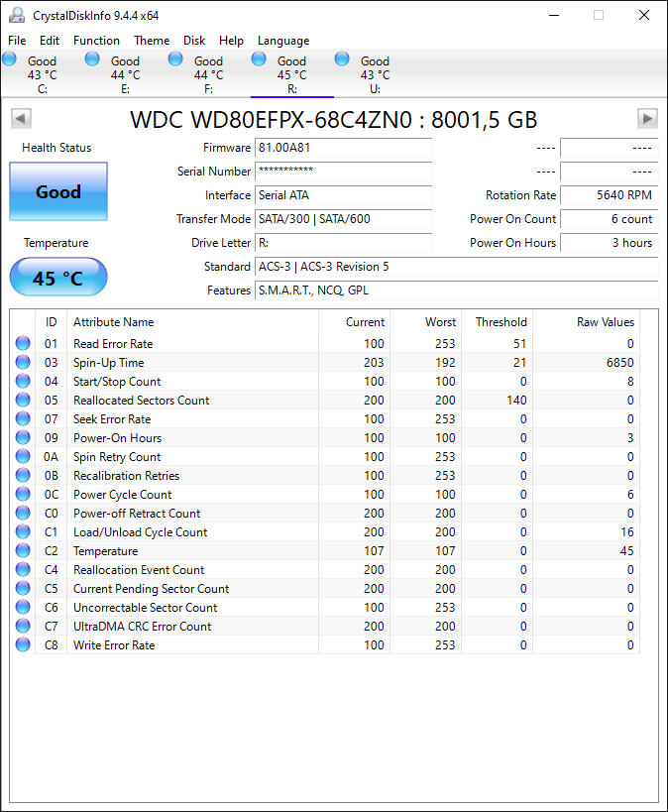Click the Attribute Name column header
The width and height of the screenshot is (668, 812).
192,322
